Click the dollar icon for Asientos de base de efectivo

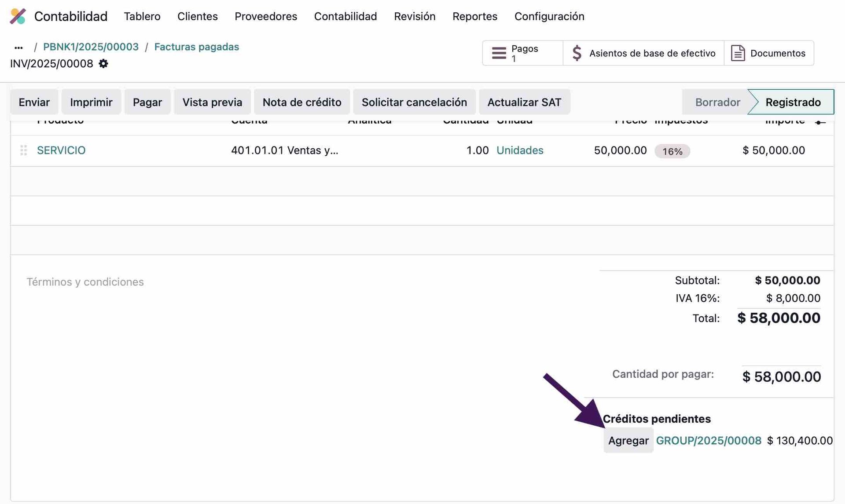577,53
